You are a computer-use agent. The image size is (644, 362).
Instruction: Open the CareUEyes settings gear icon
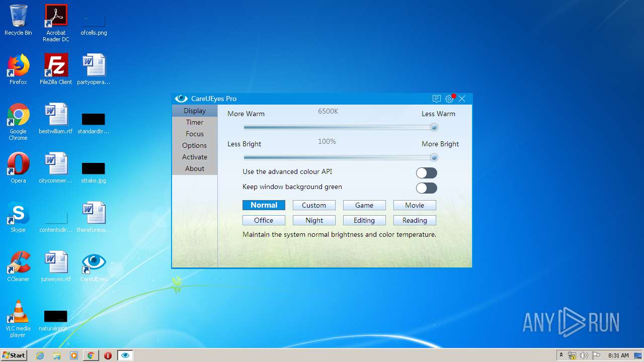point(449,99)
